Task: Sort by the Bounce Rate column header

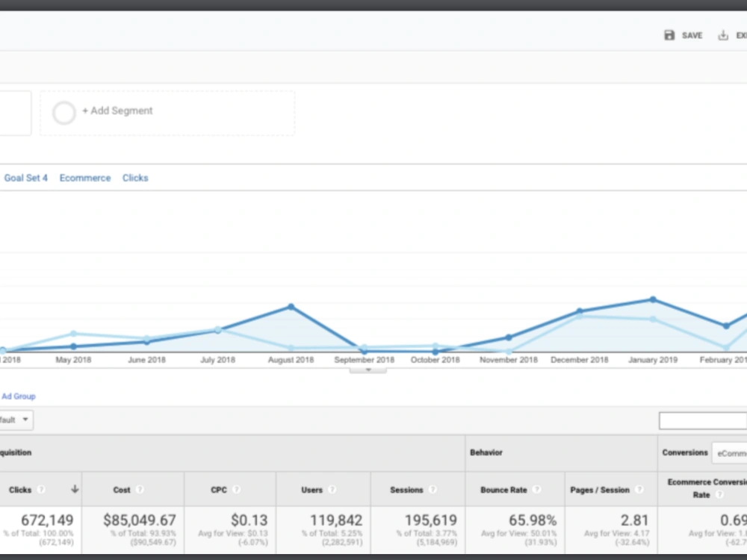Action: [503, 490]
